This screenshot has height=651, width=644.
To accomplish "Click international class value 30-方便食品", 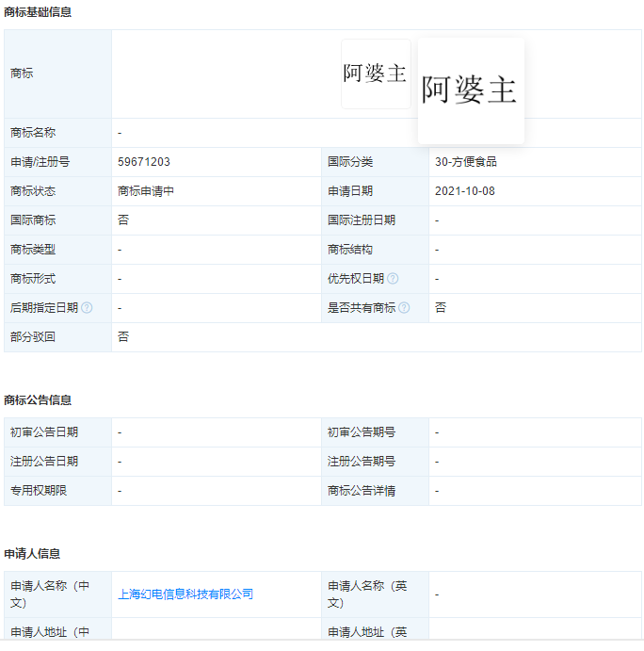I will [x=465, y=162].
